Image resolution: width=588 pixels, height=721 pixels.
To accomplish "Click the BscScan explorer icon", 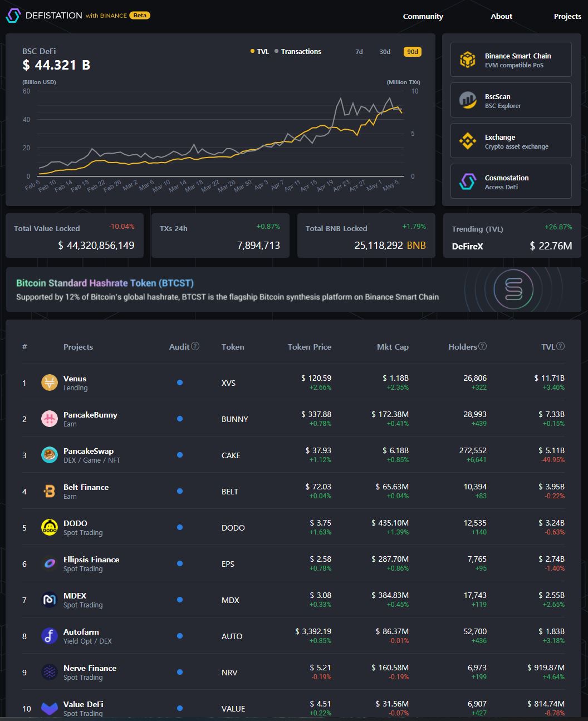I will pos(468,100).
